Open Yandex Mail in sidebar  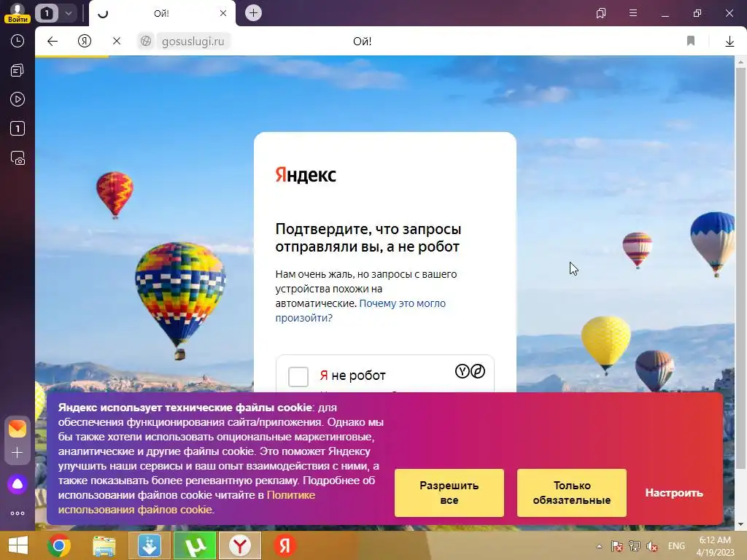(x=18, y=429)
